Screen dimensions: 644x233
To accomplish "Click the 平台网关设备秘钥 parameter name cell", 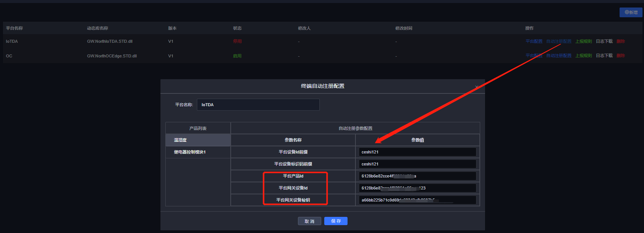I will pyautogui.click(x=293, y=200).
